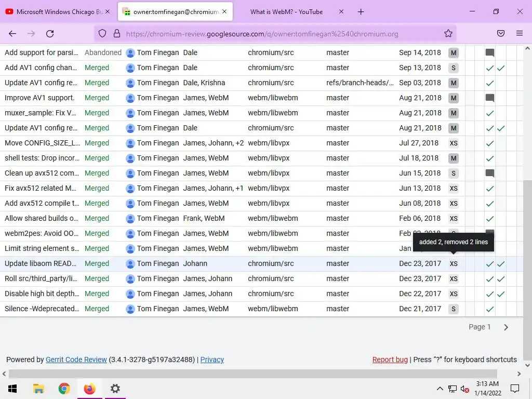Click avatar icon in 'Allow shared builds' row
532x399 pixels.
130,219
